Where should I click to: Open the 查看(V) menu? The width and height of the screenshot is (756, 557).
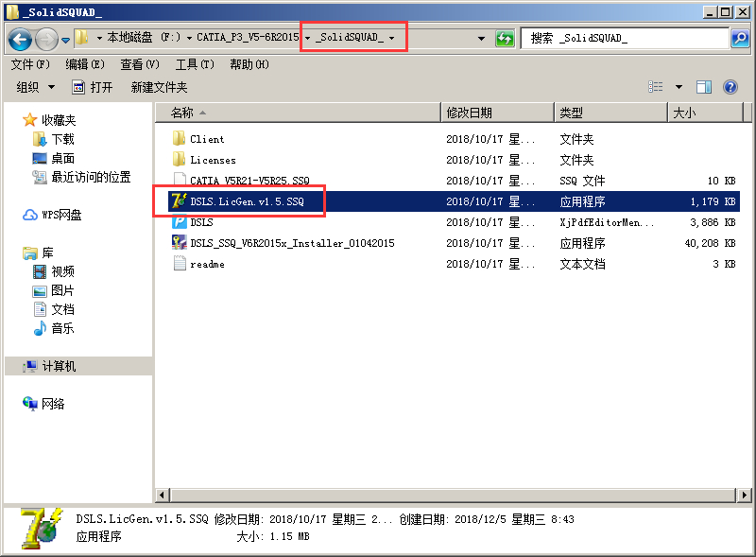(x=140, y=64)
